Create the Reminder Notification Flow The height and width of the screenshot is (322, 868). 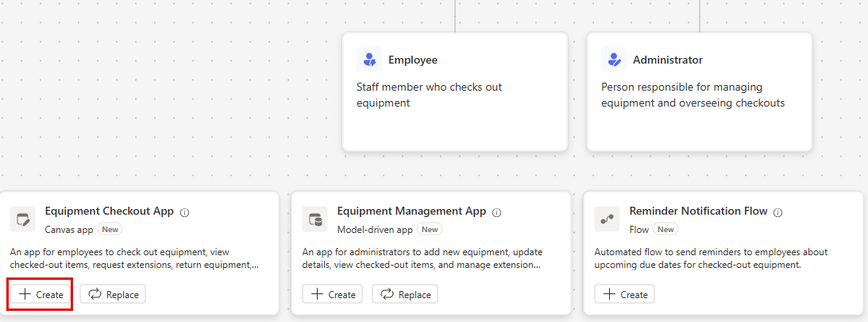tap(625, 294)
